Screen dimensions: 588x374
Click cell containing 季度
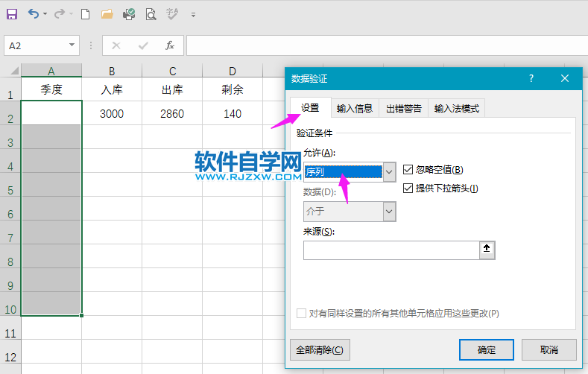51,89
